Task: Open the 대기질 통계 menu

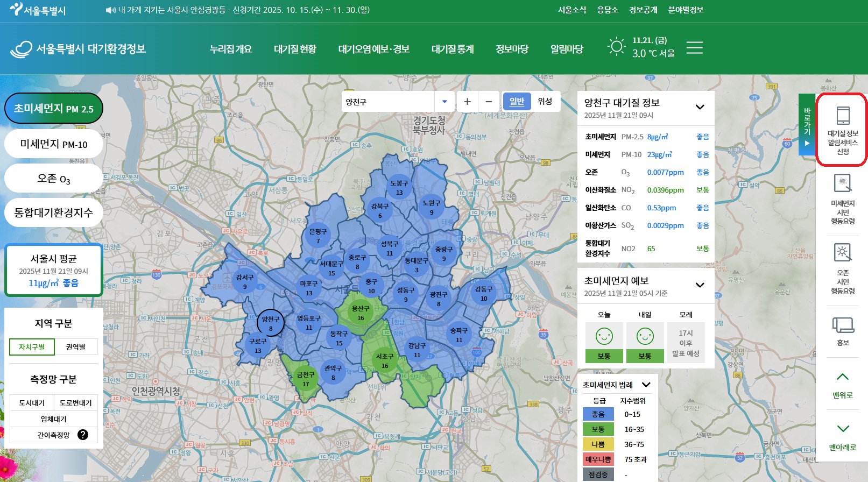Action: (x=453, y=49)
